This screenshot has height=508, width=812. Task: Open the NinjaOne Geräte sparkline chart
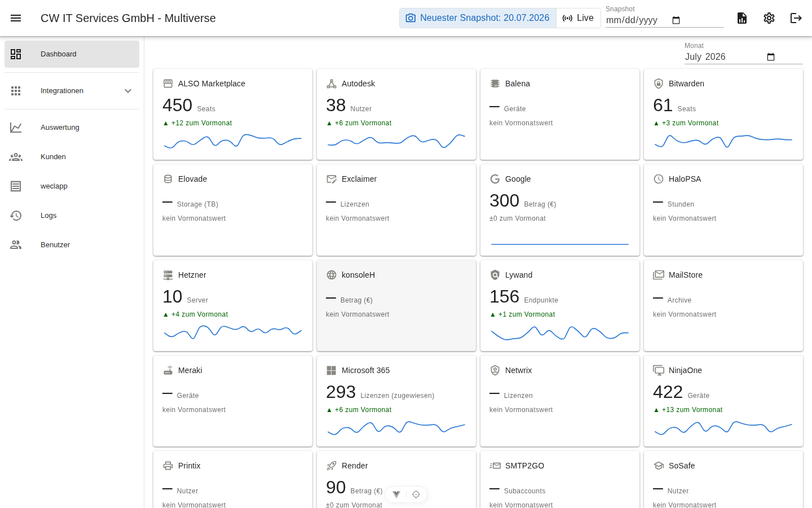[723, 428]
